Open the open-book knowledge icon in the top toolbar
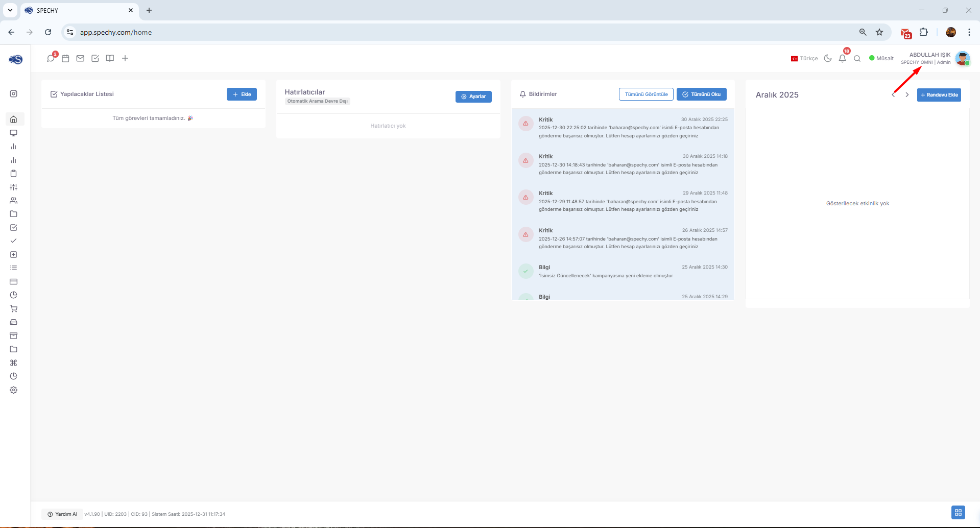 pos(110,58)
